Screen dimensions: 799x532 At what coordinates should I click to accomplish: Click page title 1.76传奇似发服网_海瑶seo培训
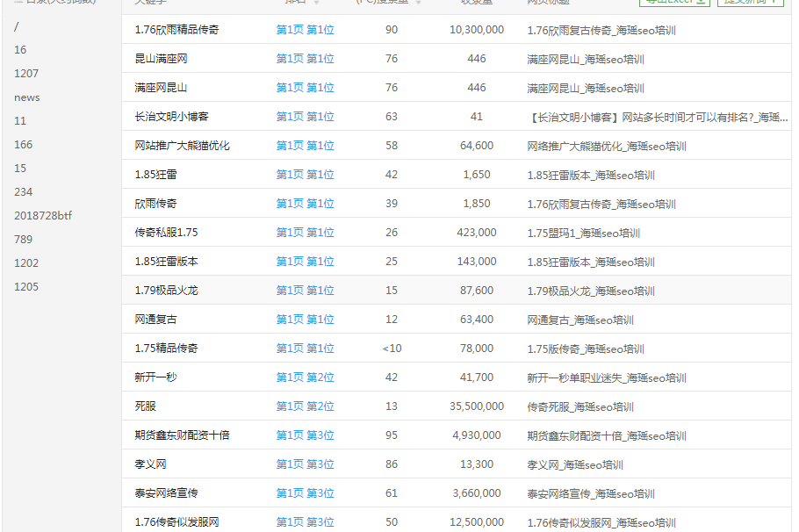(601, 523)
